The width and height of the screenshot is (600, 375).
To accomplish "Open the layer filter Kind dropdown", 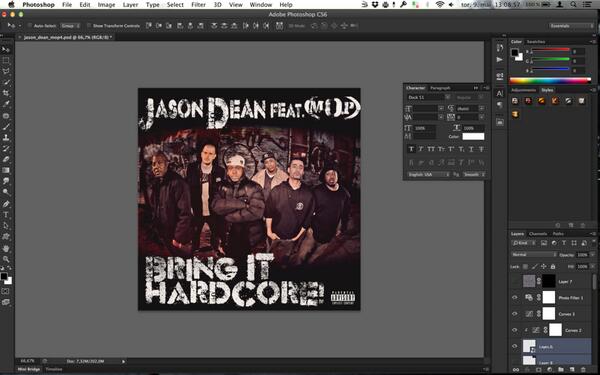I will click(524, 243).
